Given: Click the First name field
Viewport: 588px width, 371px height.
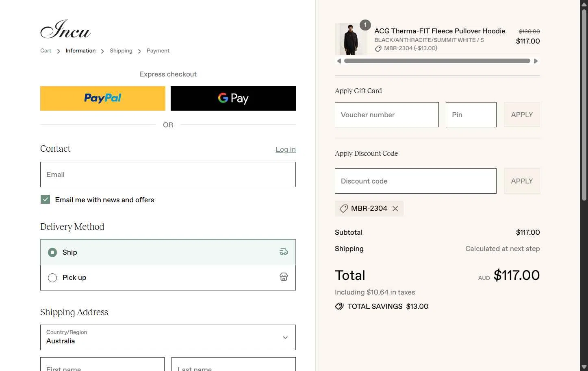Looking at the screenshot, I should (102, 364).
